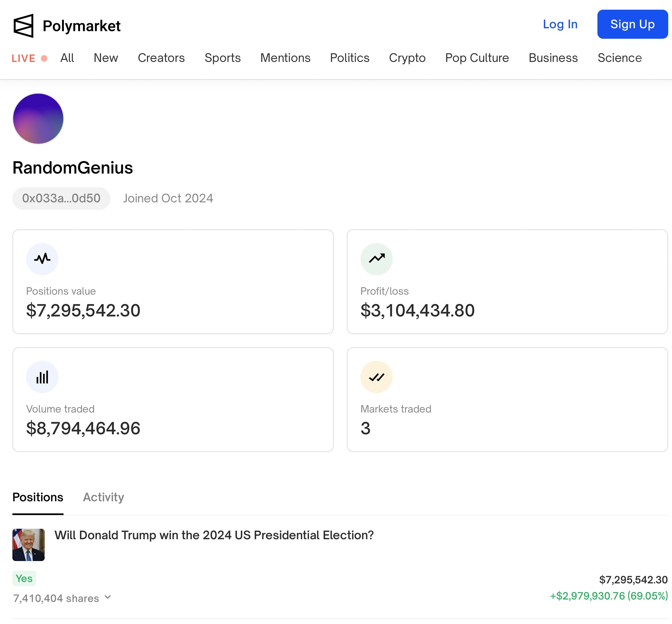Select the All category
Image resolution: width=672 pixels, height=624 pixels.
(67, 58)
